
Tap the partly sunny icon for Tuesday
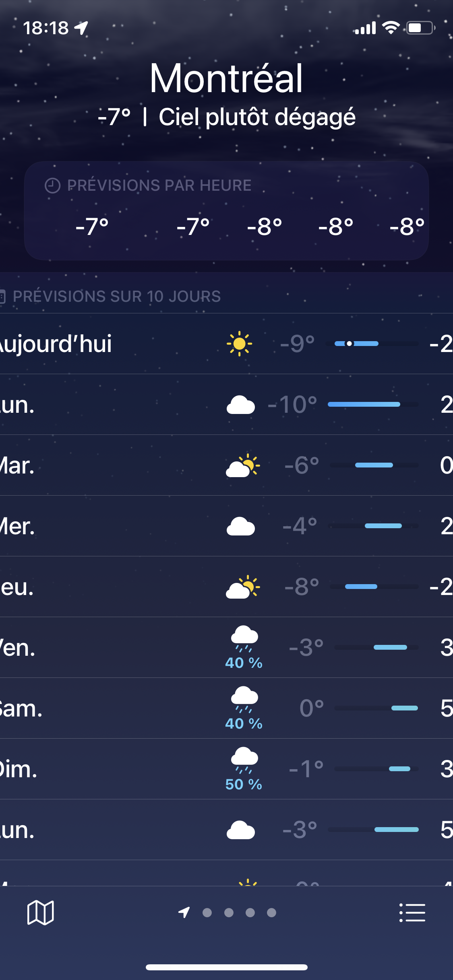point(242,465)
